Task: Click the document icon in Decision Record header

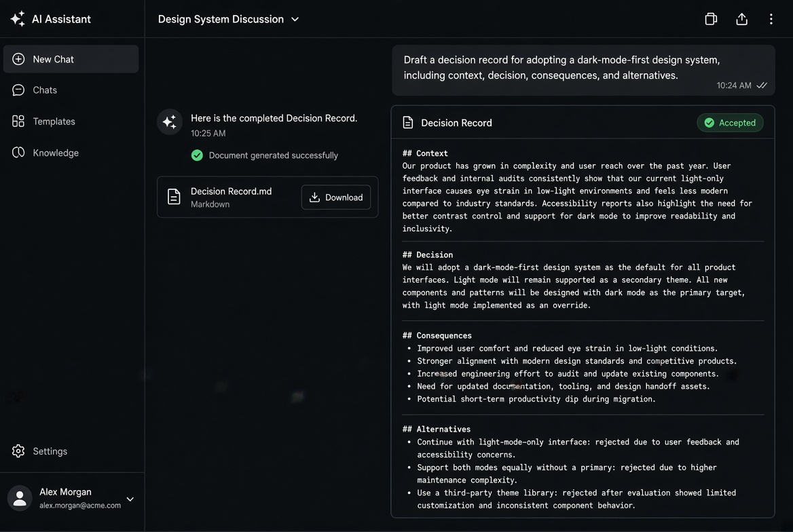Action: [407, 123]
